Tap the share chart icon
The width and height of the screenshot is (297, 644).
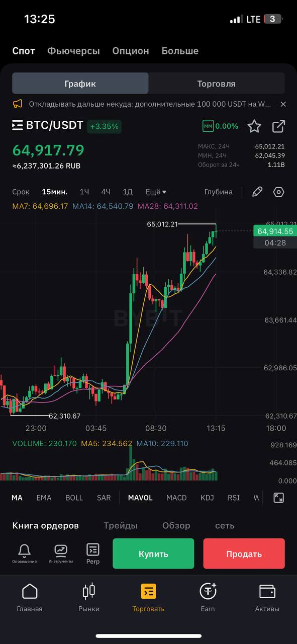278,126
